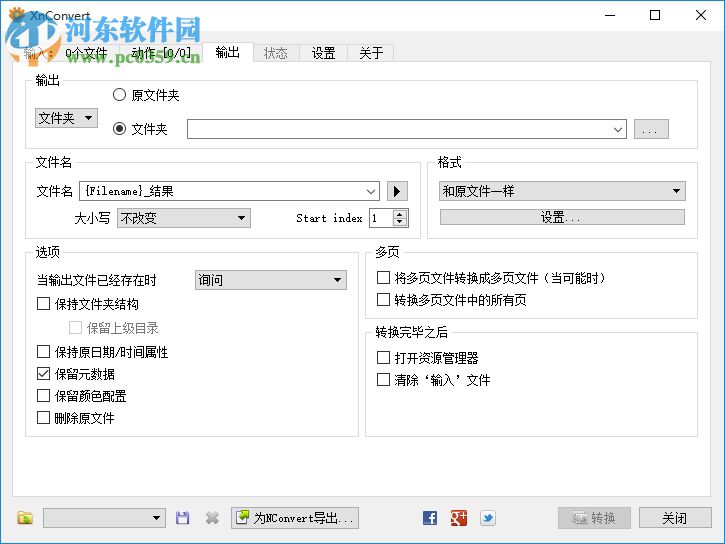Share via Google Plus icon

[x=459, y=518]
